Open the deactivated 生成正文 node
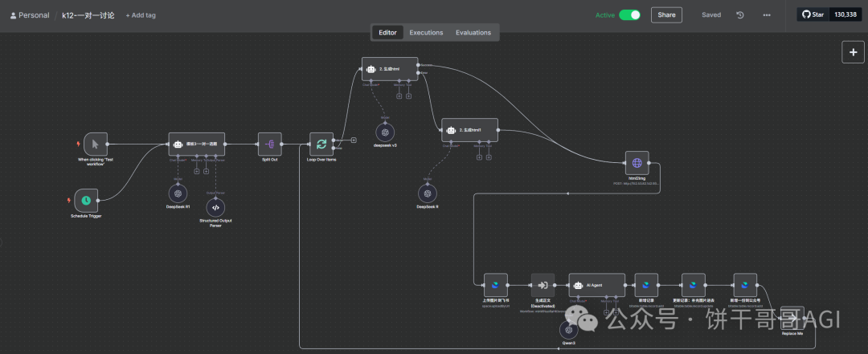Viewport: 868px width, 354px height. point(542,285)
